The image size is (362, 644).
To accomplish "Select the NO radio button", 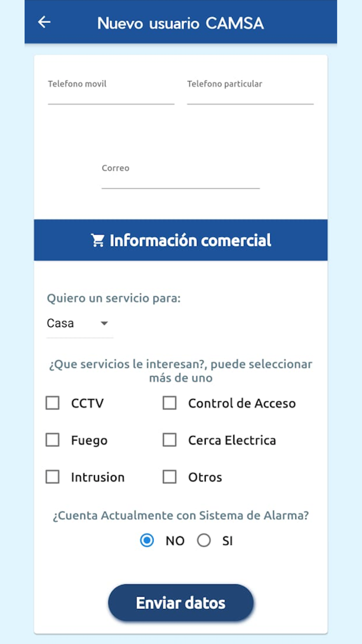I will coord(146,540).
